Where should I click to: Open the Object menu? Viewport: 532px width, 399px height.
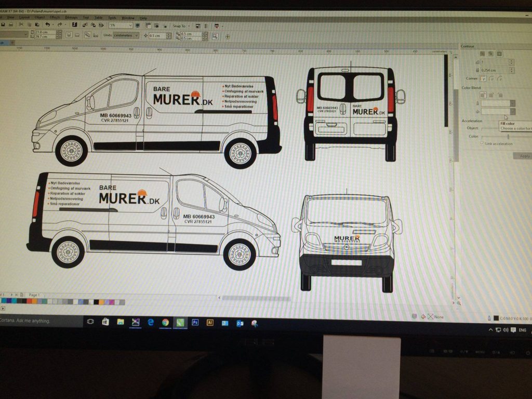[39, 17]
